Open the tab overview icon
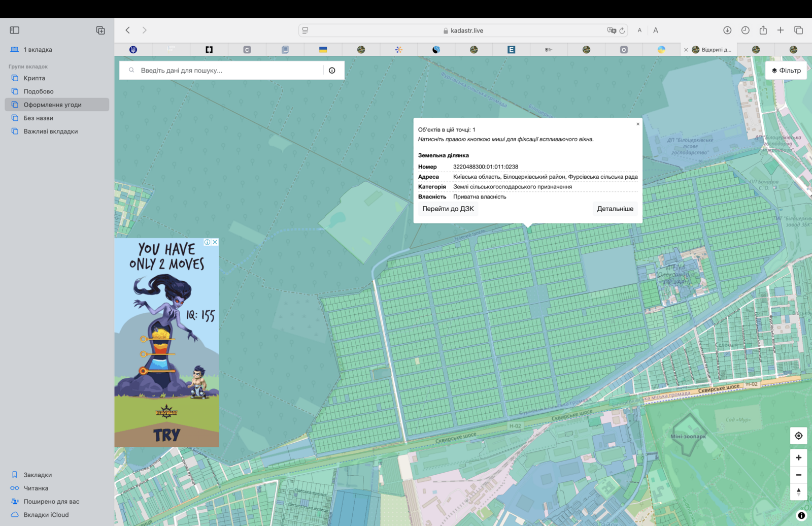 click(x=798, y=30)
